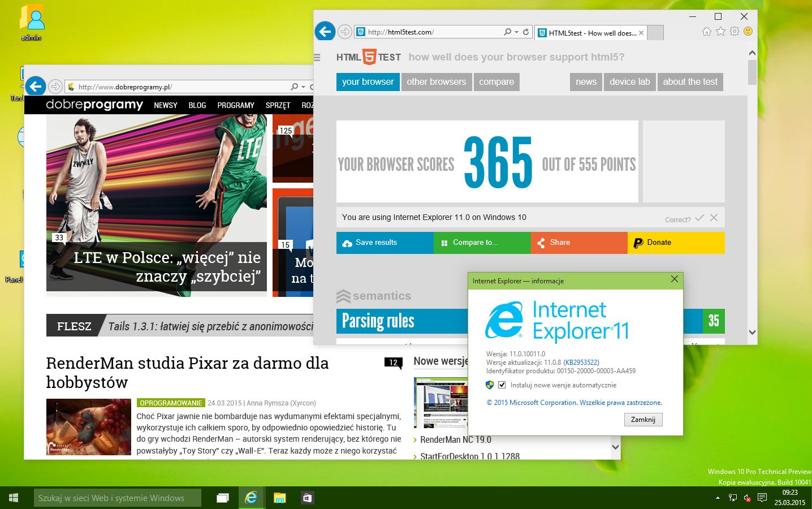The height and width of the screenshot is (509, 812).
Task: Open admin folder on the desktop
Action: pos(31,23)
